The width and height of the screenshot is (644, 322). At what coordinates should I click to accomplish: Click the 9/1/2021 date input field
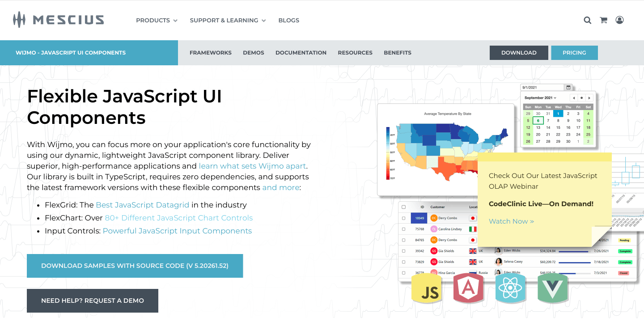pyautogui.click(x=542, y=87)
